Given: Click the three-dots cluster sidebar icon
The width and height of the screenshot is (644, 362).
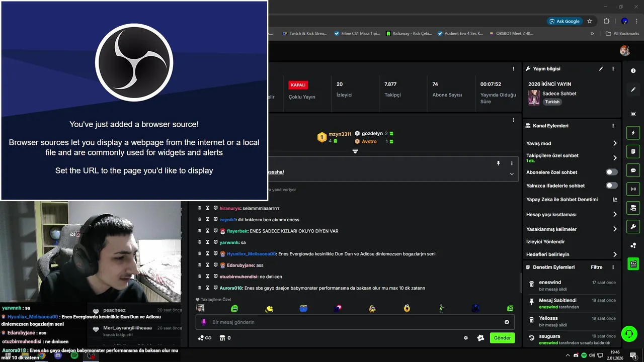Looking at the screenshot, I should click(633, 245).
